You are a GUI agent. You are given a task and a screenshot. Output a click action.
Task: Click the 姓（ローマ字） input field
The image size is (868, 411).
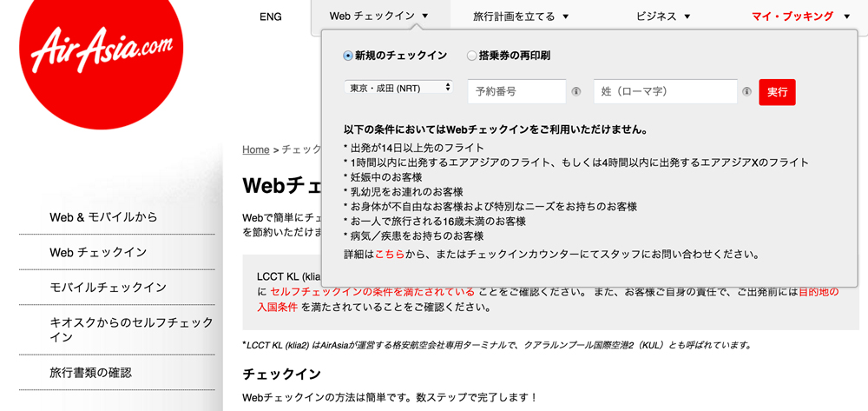666,91
